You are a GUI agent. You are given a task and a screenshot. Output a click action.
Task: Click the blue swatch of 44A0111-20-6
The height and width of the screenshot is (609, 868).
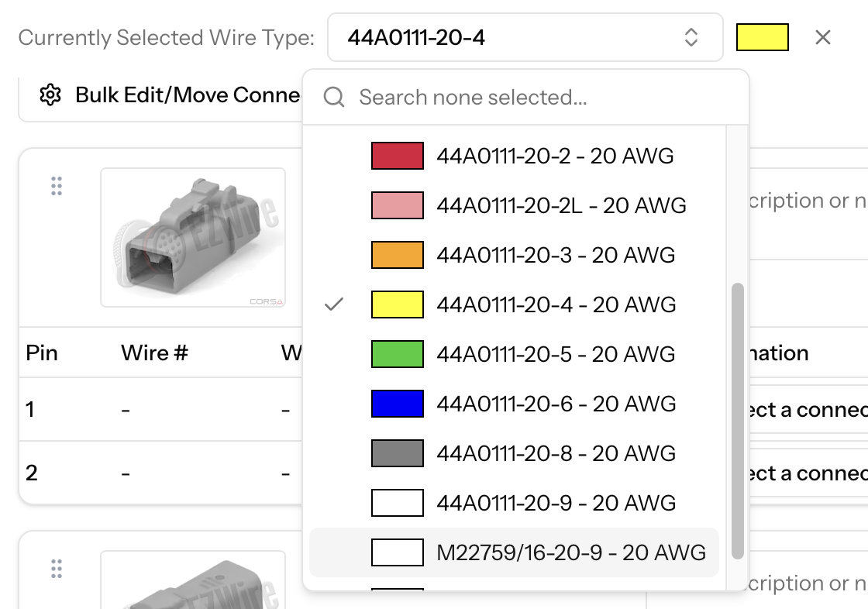(398, 404)
